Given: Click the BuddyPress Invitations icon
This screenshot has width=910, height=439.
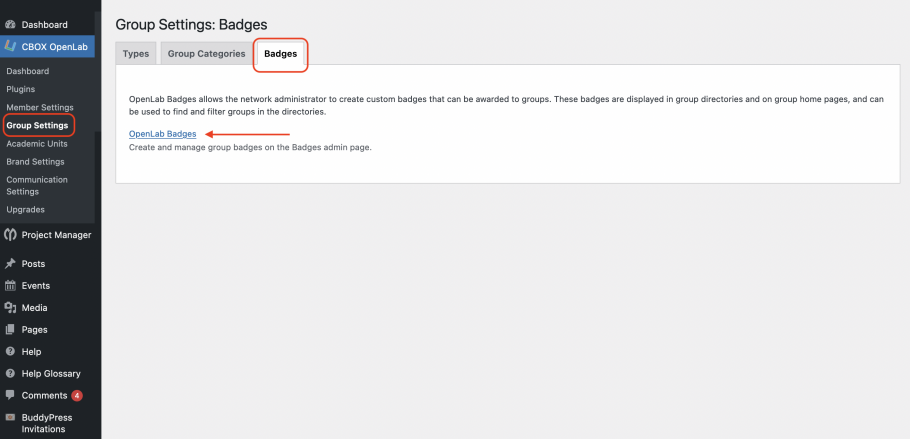Looking at the screenshot, I should [x=10, y=418].
